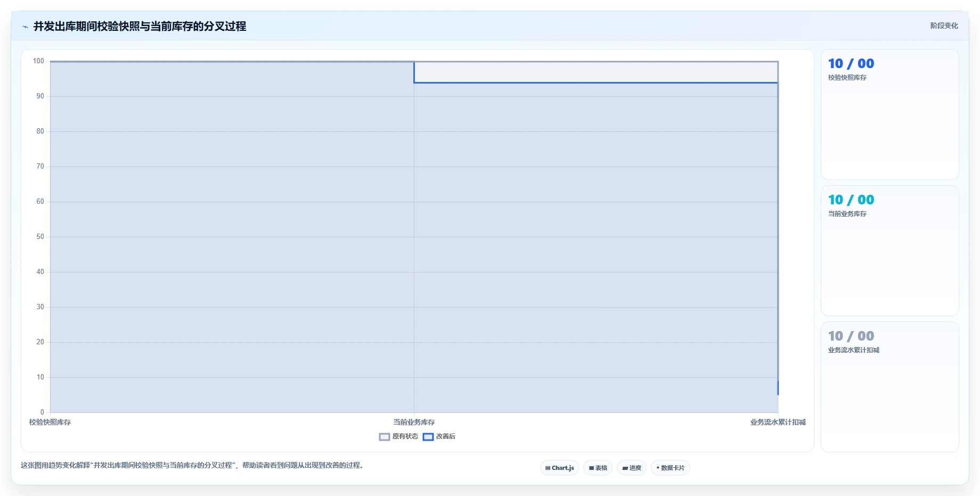Image resolution: width=980 pixels, height=496 pixels.
Task: Open the 业务流水累计扣减 metric card
Action: pos(889,387)
